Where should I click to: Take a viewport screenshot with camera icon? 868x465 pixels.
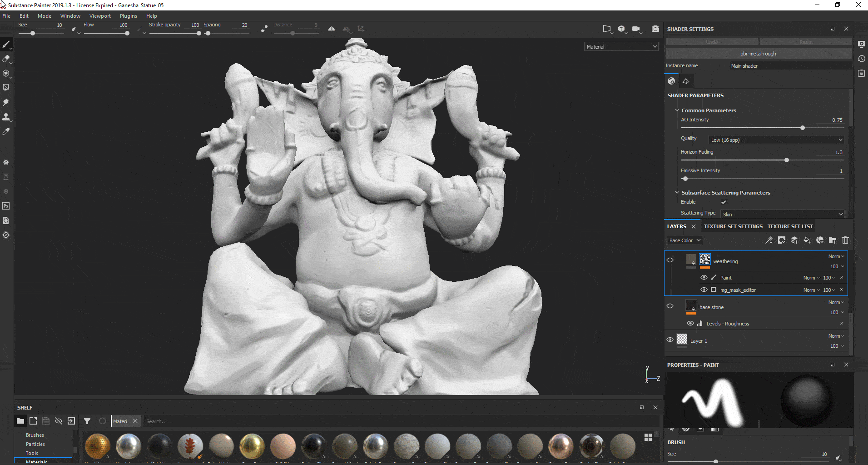pos(655,29)
